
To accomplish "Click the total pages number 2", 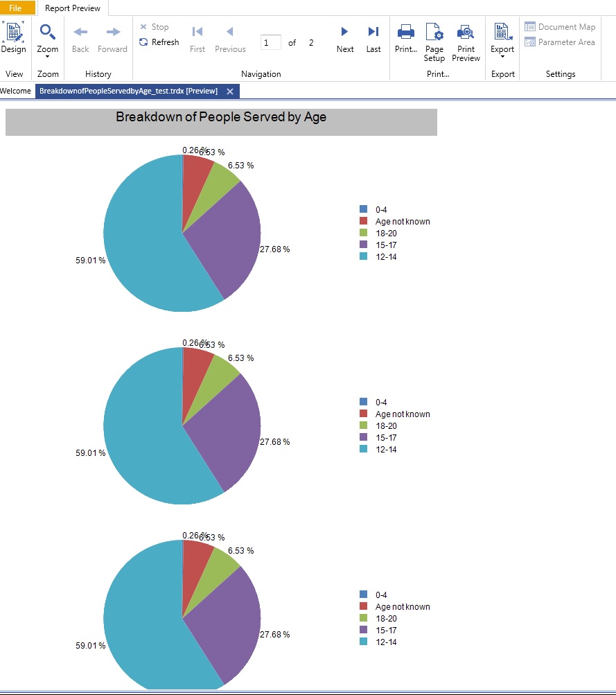I will pyautogui.click(x=311, y=42).
